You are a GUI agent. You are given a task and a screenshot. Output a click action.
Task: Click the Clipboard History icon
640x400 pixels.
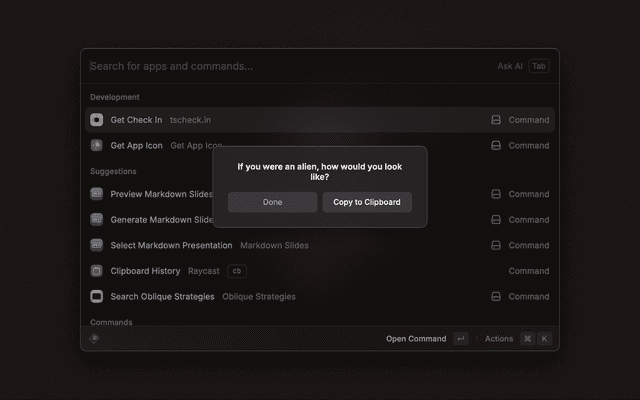pyautogui.click(x=97, y=271)
